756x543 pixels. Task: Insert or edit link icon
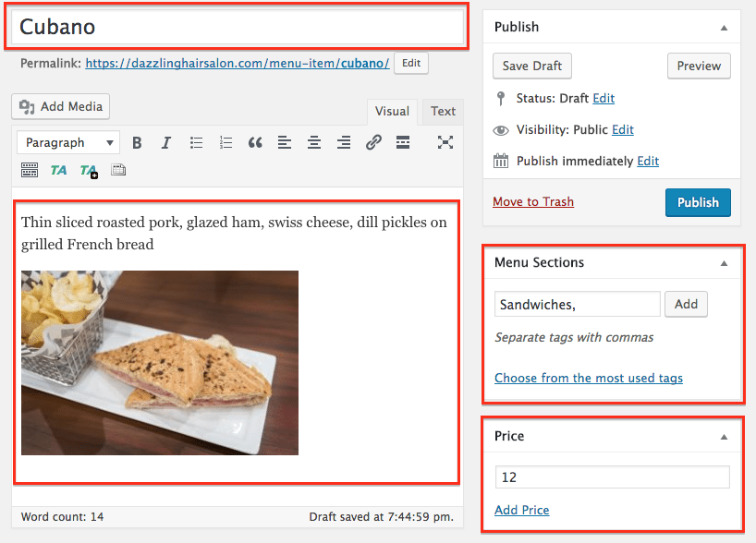(373, 142)
